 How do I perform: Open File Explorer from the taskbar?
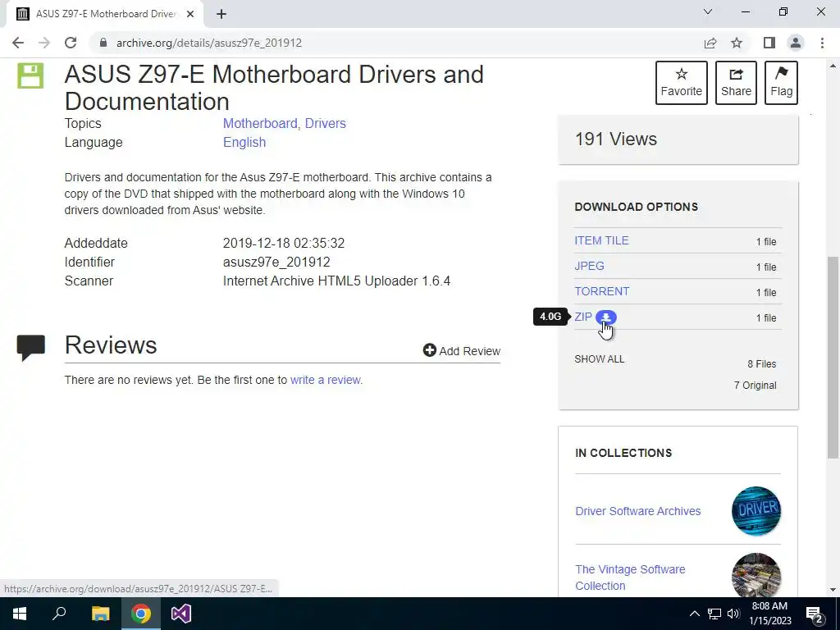[x=100, y=614]
